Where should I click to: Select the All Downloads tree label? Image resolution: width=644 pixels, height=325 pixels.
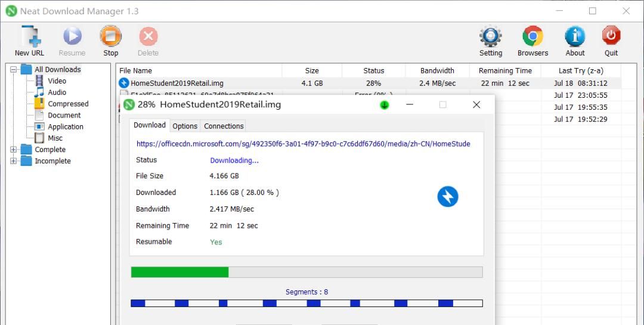(x=57, y=69)
